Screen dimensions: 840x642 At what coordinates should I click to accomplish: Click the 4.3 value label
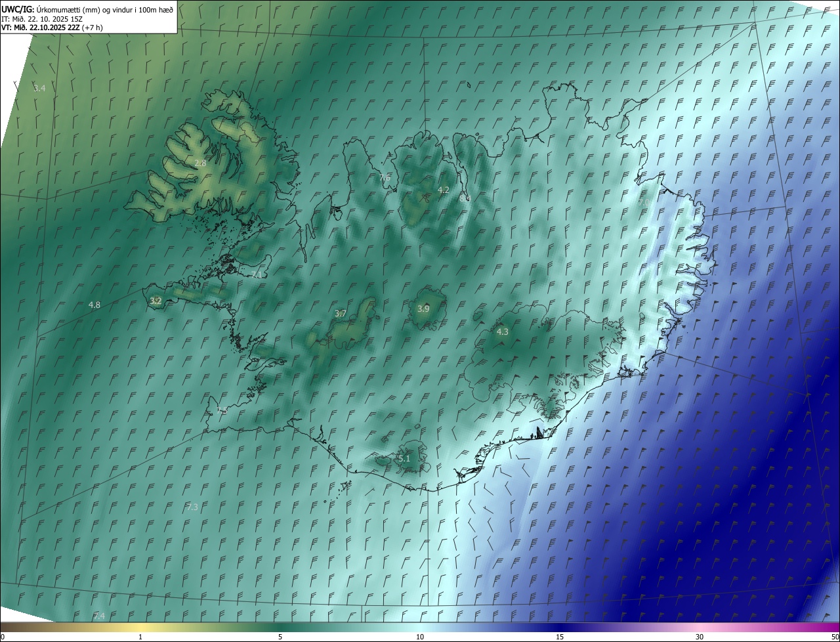(x=502, y=332)
